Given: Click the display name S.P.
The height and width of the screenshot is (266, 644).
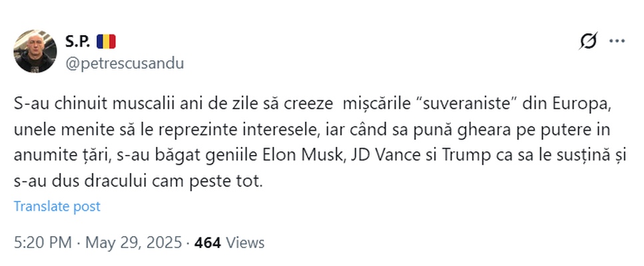Looking at the screenshot, I should (x=77, y=42).
